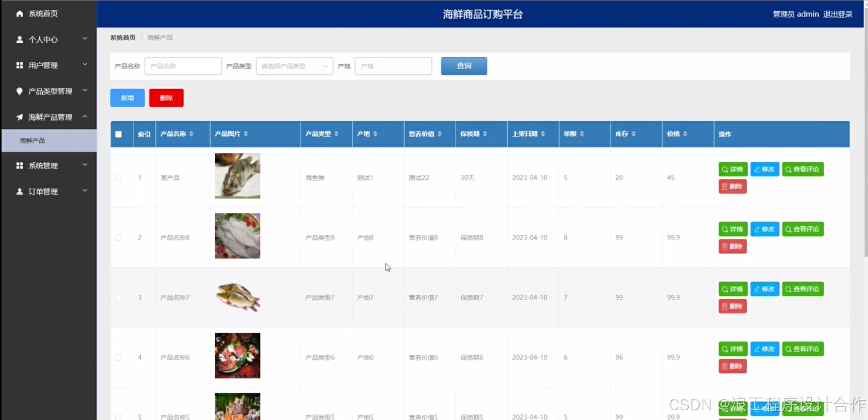Click 查看评论 for 产品名称7
The image size is (868, 420).
point(803,289)
